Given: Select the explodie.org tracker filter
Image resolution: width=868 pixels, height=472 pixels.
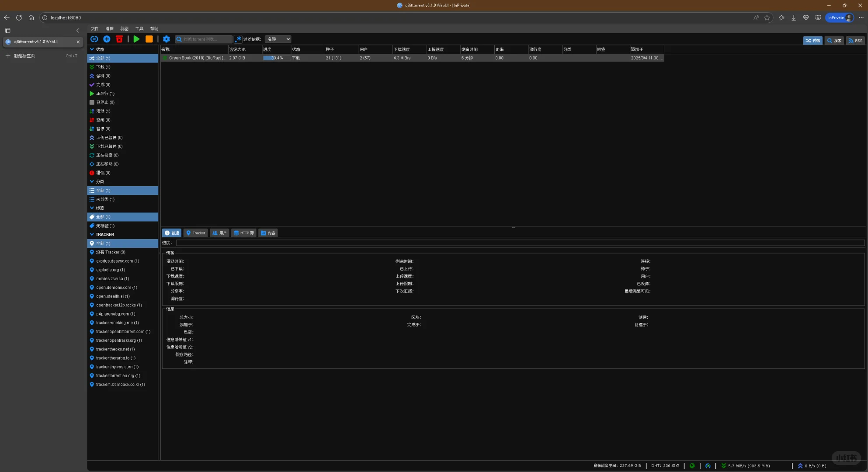Looking at the screenshot, I should 110,270.
